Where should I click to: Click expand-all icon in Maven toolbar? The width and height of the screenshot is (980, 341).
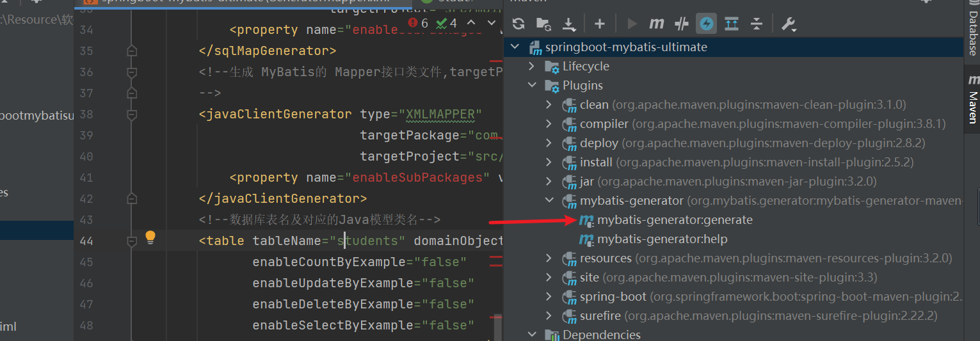click(732, 24)
